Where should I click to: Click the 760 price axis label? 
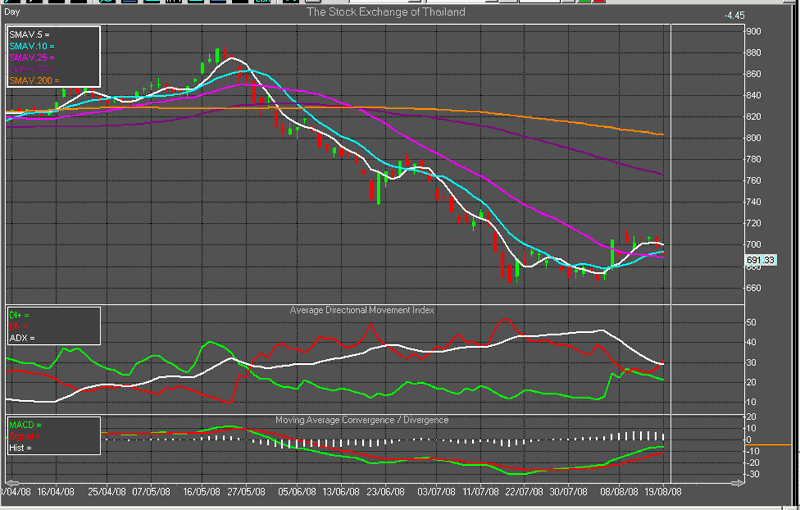click(754, 181)
